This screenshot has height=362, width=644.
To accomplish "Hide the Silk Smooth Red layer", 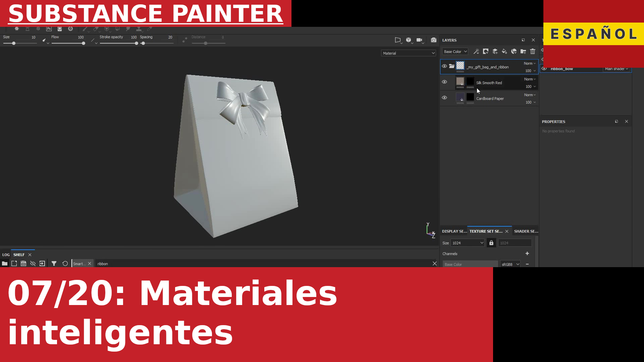I will (x=444, y=82).
